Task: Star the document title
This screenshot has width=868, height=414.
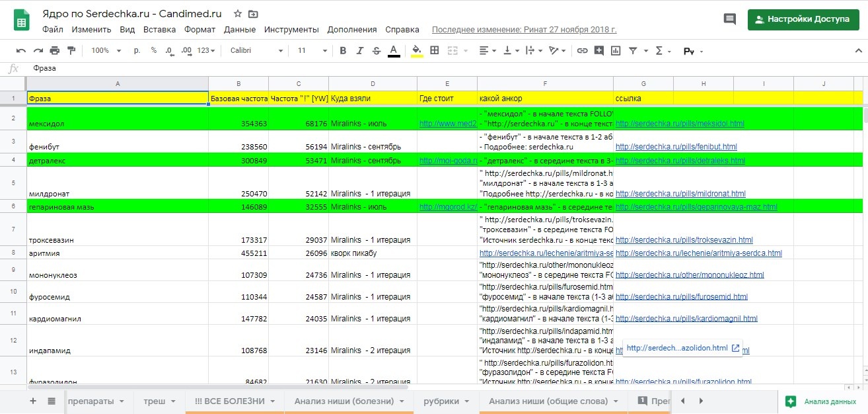Action: coord(238,14)
